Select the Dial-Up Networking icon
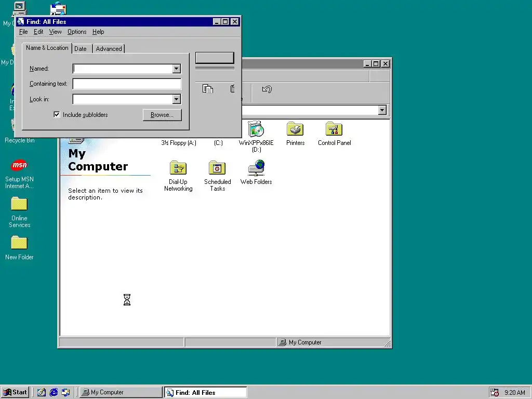This screenshot has width=532, height=399. (178, 168)
